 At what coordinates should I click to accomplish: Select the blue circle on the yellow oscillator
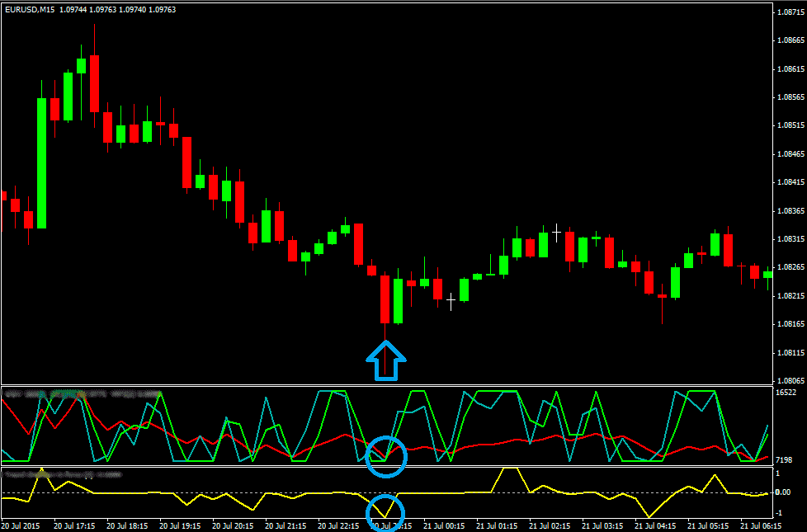[x=385, y=513]
